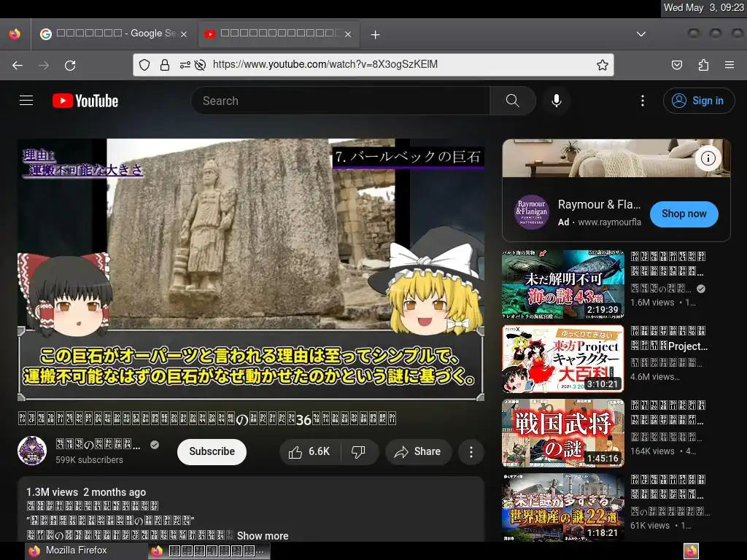Expand the list all tabs chevron
Image resolution: width=747 pixels, height=560 pixels.
pyautogui.click(x=641, y=34)
